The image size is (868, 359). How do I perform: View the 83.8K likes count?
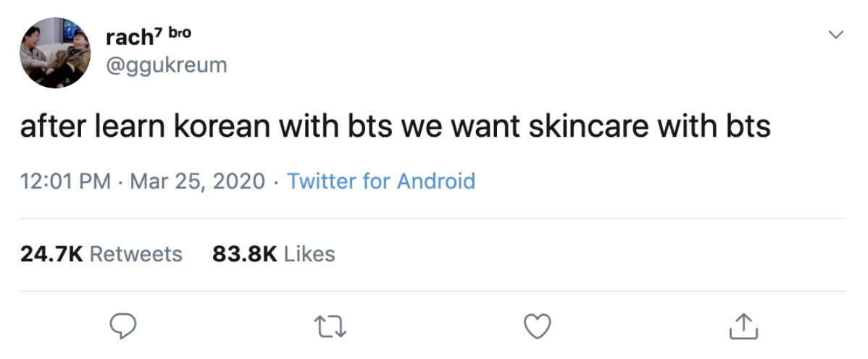click(x=244, y=254)
